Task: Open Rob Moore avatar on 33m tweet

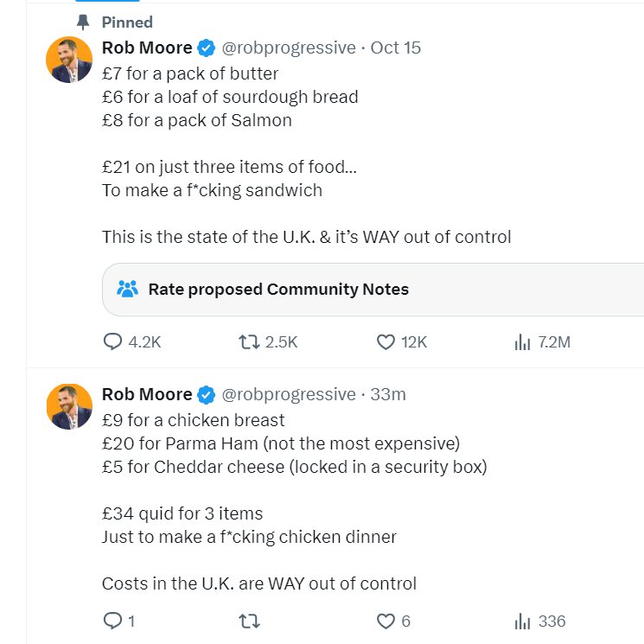Action: pyautogui.click(x=69, y=406)
